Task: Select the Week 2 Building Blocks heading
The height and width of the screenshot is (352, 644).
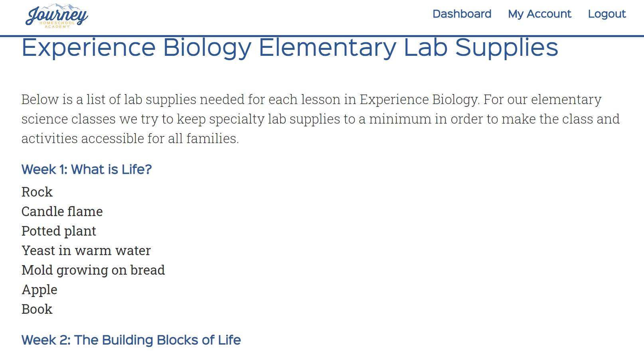Action: pos(131,340)
